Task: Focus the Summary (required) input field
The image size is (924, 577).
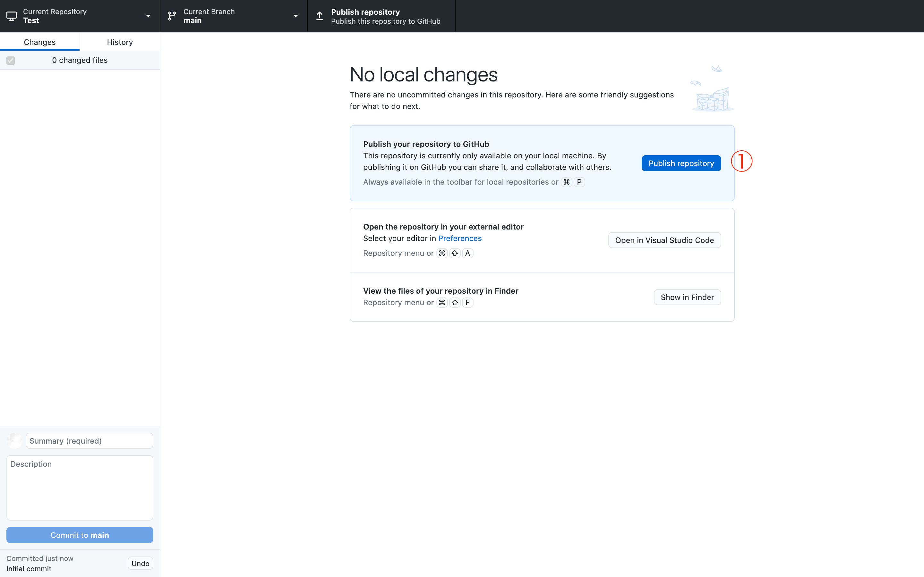Action: coord(89,441)
